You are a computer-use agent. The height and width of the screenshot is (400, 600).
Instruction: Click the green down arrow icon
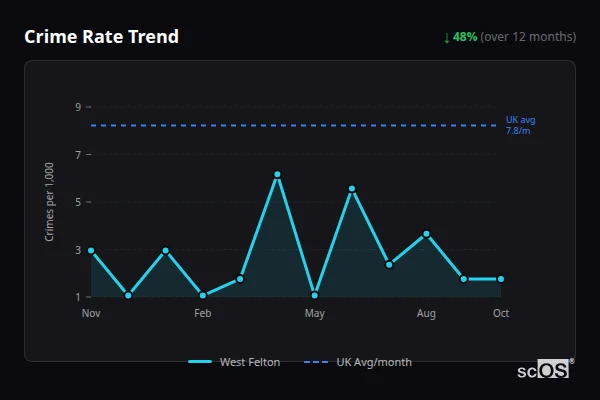pyautogui.click(x=447, y=38)
